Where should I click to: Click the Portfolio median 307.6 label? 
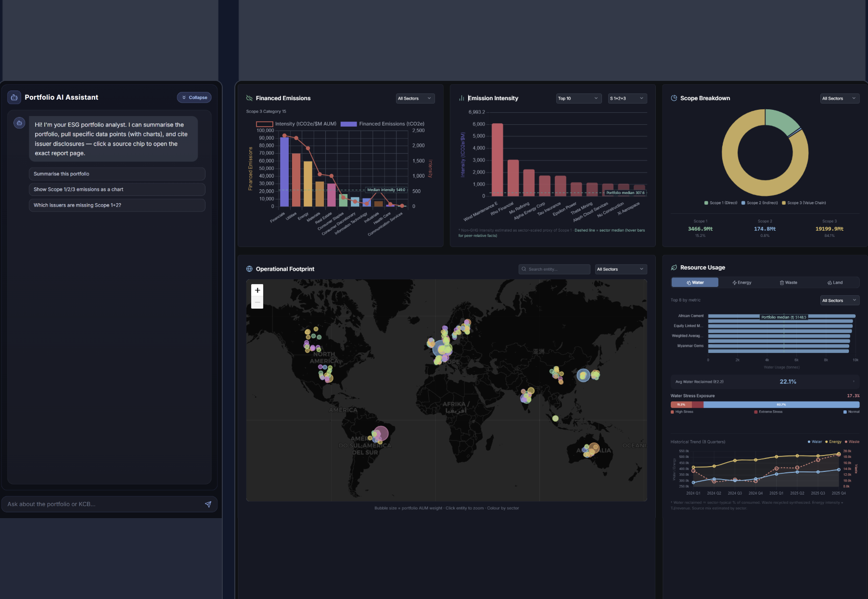[x=625, y=193]
